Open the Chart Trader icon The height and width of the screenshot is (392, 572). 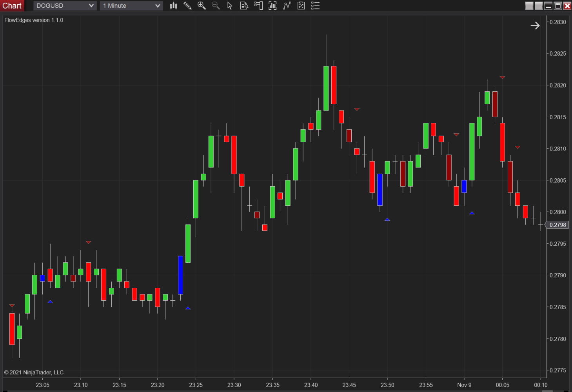(258, 5)
